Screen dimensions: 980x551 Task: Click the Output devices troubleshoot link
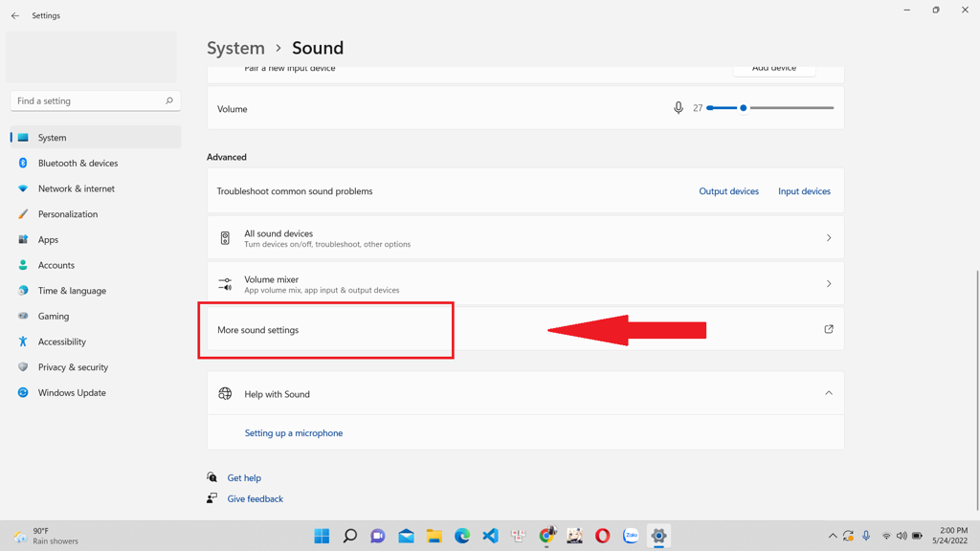(x=728, y=191)
